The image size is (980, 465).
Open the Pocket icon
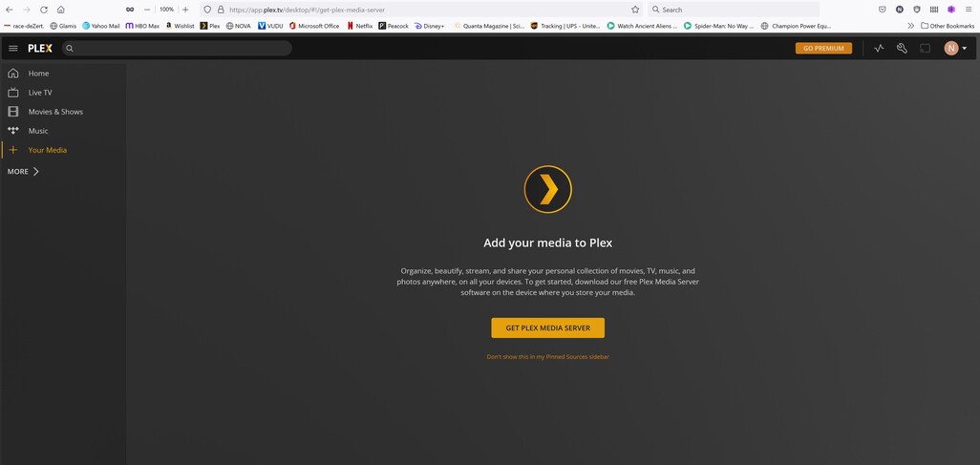[882, 10]
